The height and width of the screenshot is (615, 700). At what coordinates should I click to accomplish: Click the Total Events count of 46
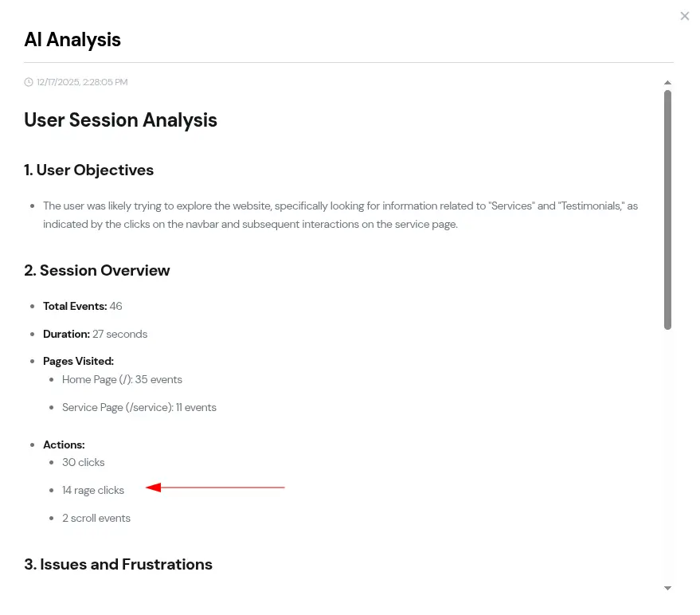(x=115, y=306)
